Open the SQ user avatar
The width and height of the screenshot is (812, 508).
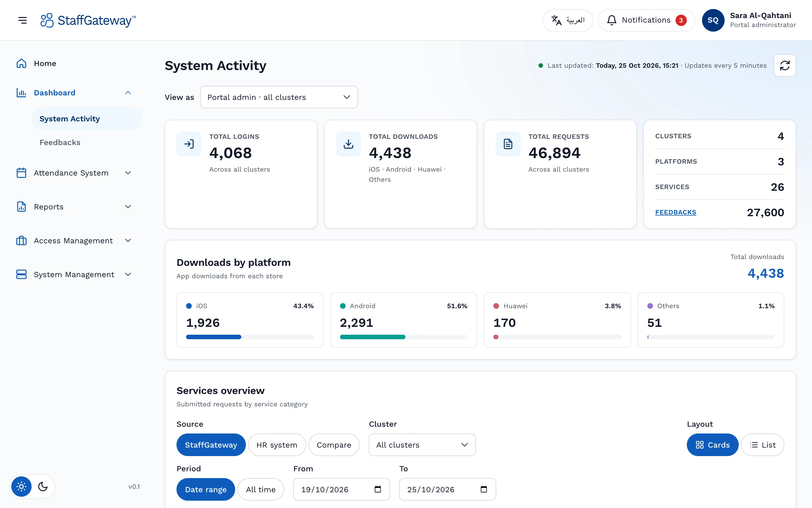[713, 20]
